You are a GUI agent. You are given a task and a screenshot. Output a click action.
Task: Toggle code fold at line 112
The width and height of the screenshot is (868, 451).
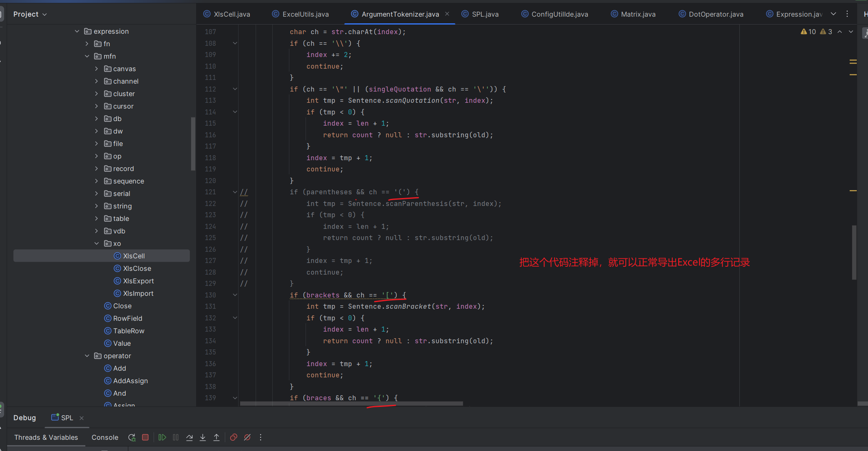coord(235,89)
